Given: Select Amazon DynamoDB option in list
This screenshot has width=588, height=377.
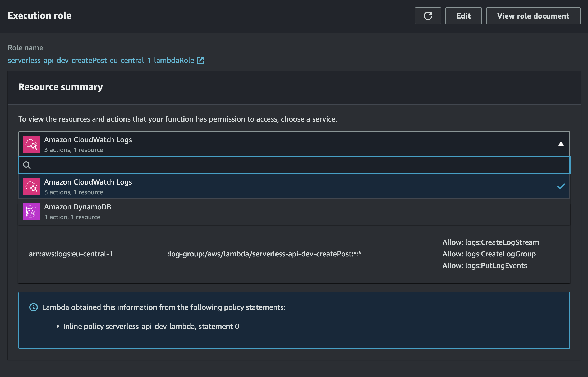Looking at the screenshot, I should click(294, 212).
